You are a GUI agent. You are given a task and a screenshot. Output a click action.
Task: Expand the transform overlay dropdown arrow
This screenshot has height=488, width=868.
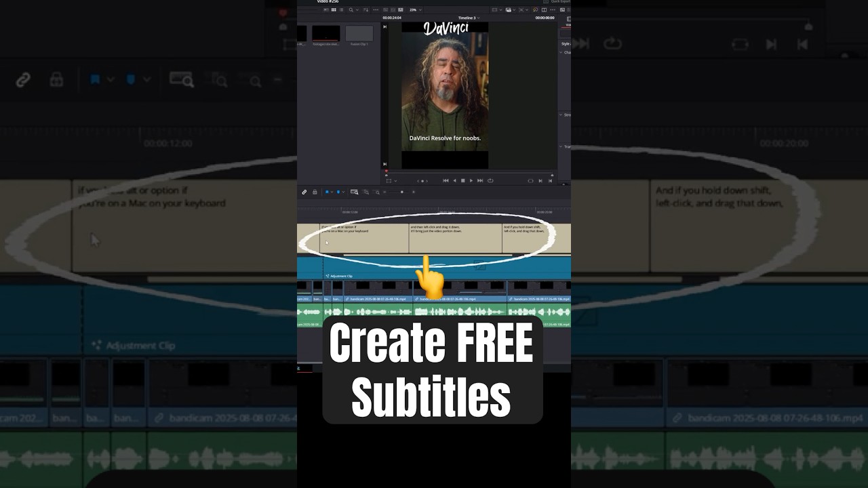pyautogui.click(x=395, y=181)
